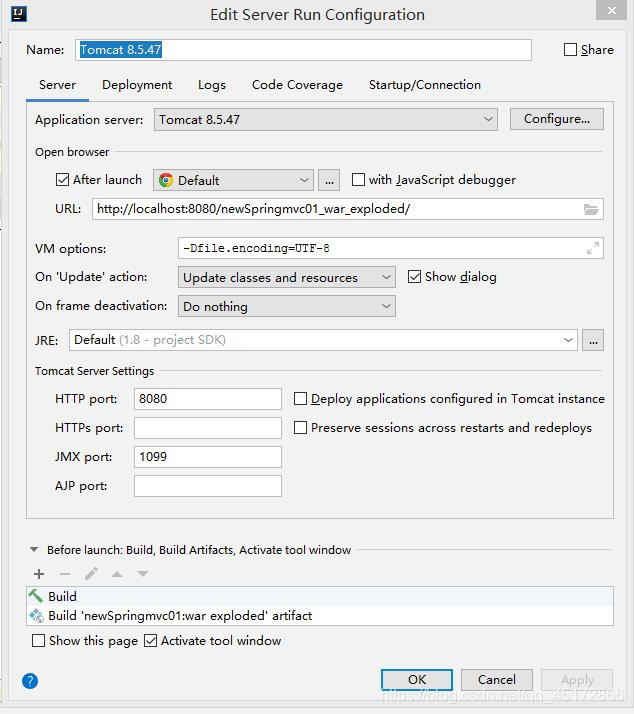
Task: Click the empty AJP port field
Action: click(208, 486)
